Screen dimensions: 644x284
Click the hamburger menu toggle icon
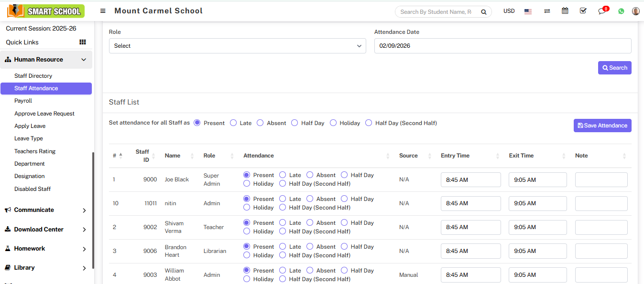click(103, 11)
